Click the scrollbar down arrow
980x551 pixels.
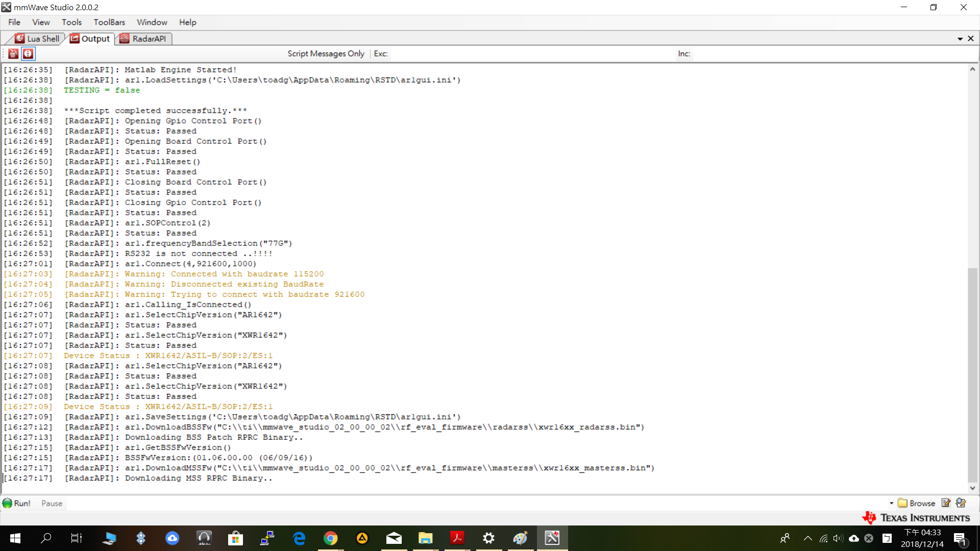[x=972, y=488]
